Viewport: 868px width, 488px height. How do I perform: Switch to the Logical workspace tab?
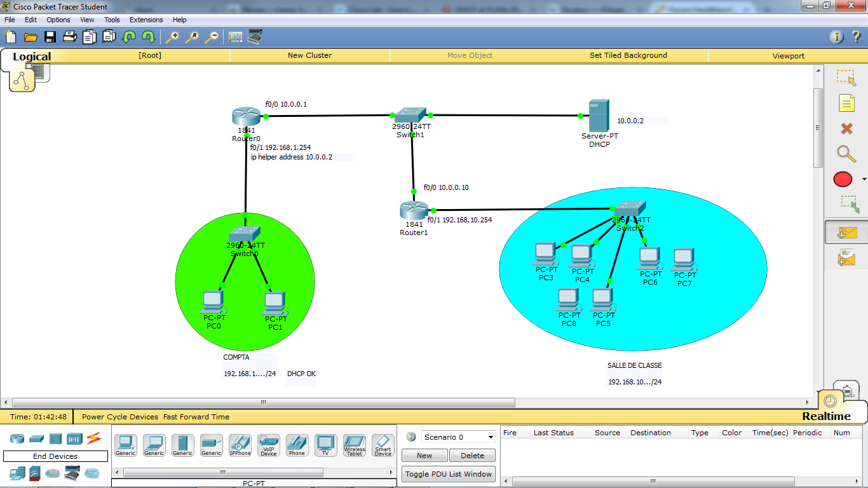[x=31, y=57]
